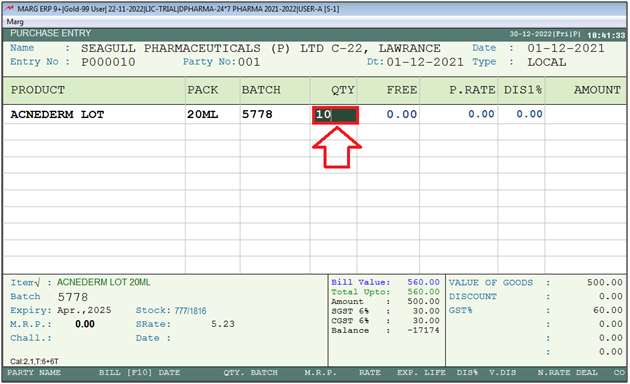Click the stock value 777/1816
630x384 pixels.
click(x=190, y=311)
